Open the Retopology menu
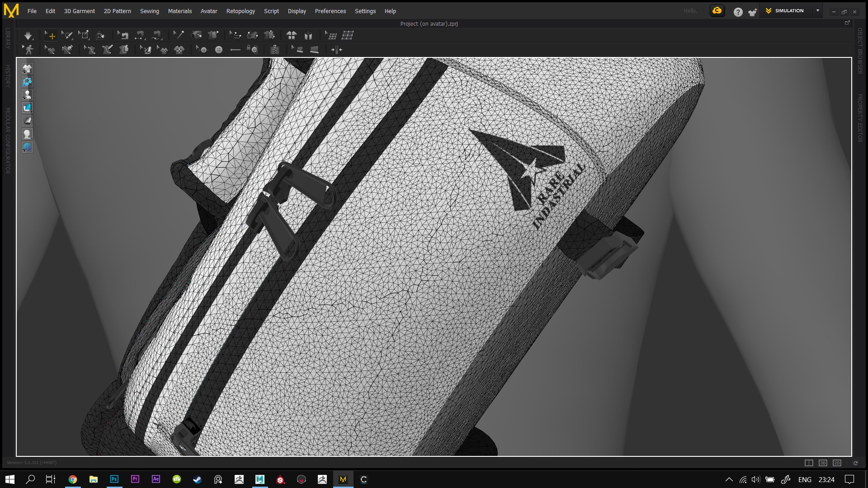The image size is (868, 488). point(241,11)
